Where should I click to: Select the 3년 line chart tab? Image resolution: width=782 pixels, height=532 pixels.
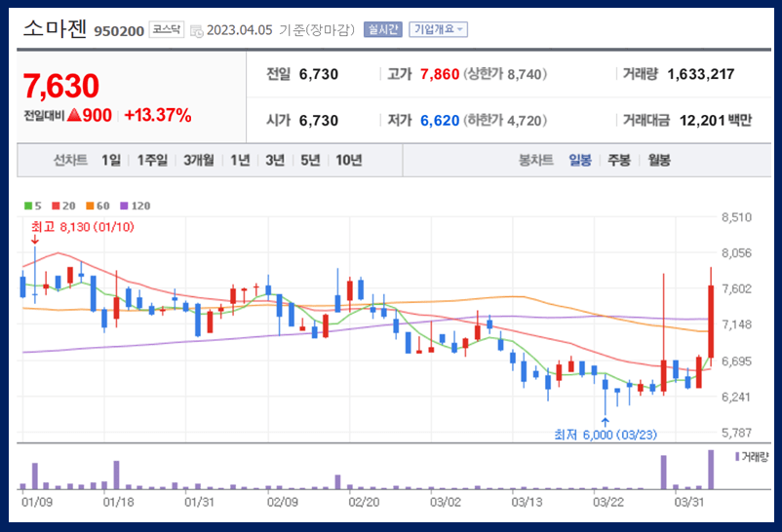click(x=275, y=160)
